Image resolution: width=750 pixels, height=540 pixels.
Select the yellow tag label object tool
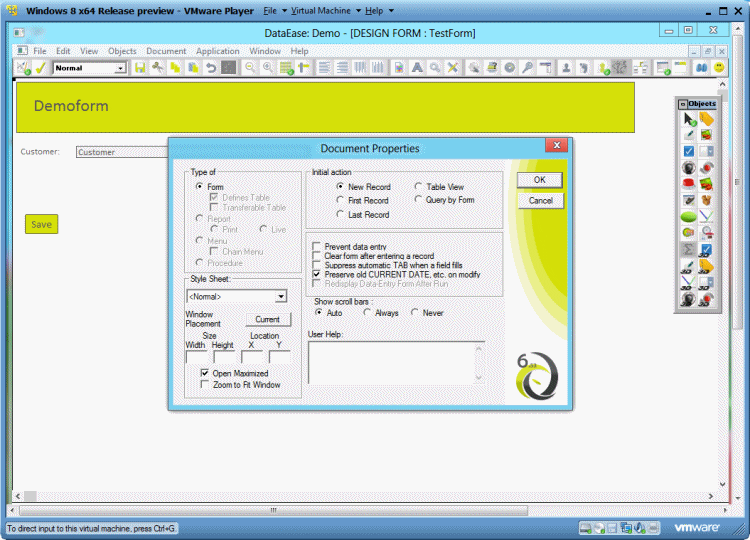(706, 119)
